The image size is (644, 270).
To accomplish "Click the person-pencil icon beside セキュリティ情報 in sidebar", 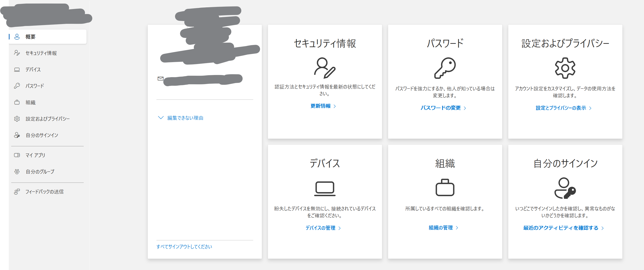I will point(17,53).
